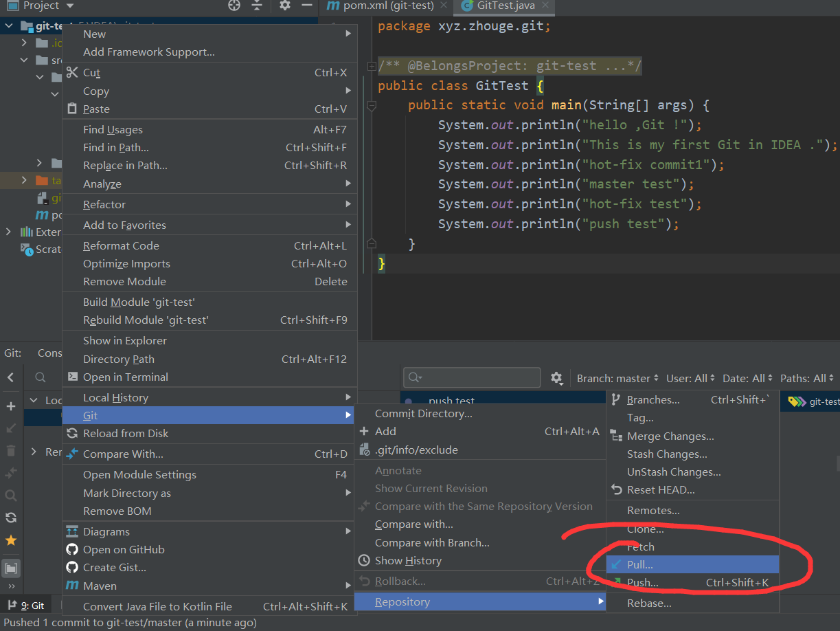Open Project panel gear settings
This screenshot has width=840, height=631.
pos(285,5)
